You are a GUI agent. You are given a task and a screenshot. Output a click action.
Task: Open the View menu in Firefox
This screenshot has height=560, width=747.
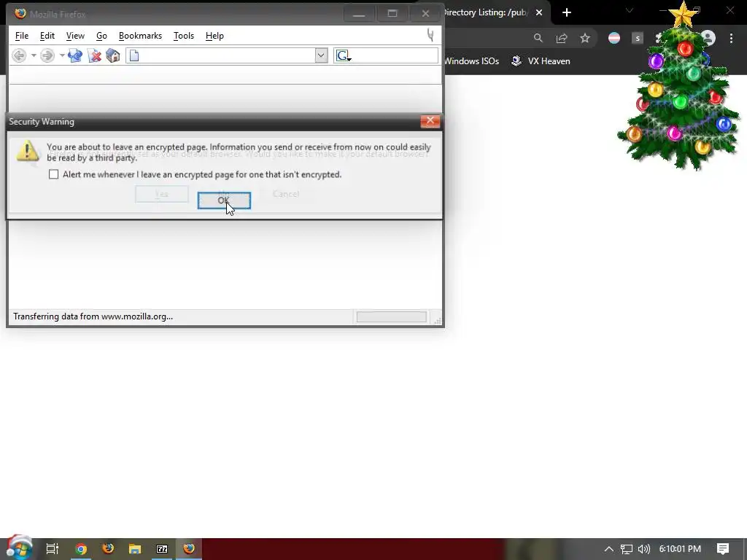75,36
